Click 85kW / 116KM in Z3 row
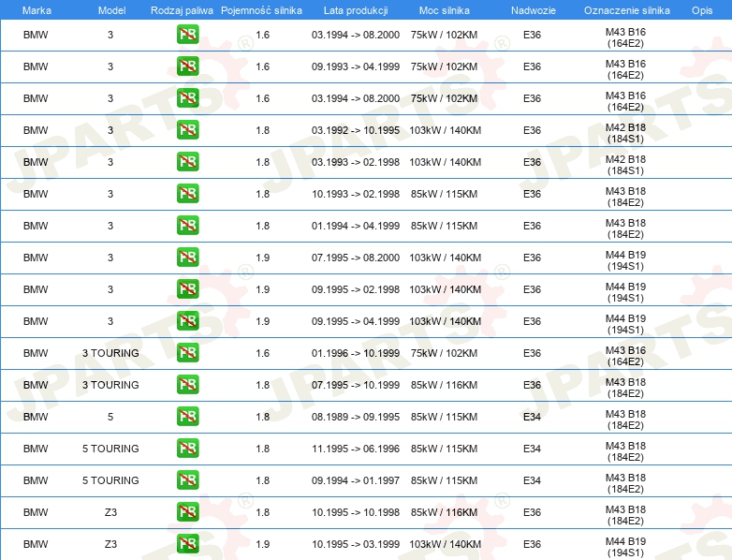 pyautogui.click(x=444, y=512)
